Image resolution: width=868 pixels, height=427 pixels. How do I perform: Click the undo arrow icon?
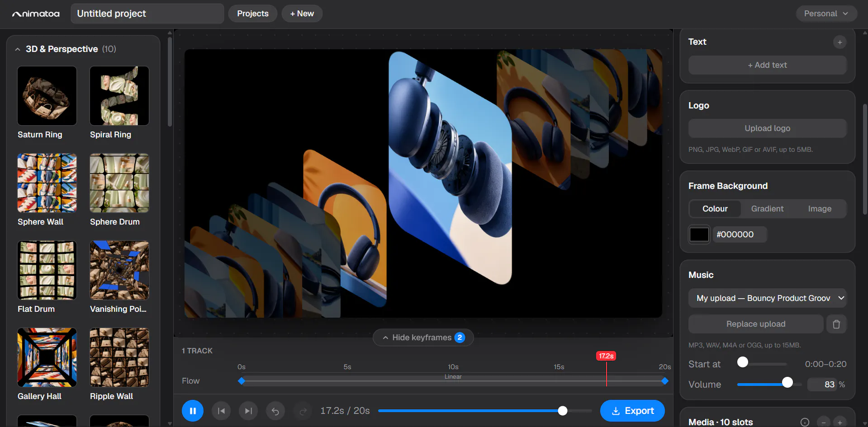click(x=275, y=411)
